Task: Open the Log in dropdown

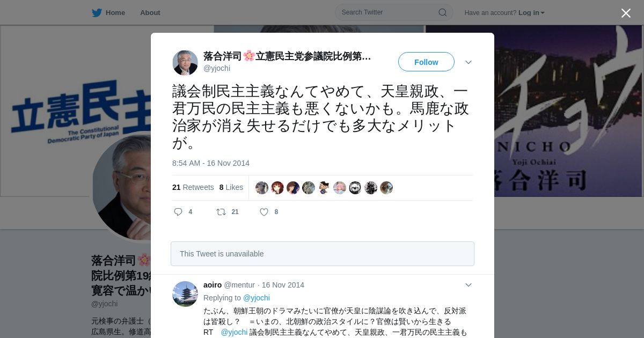Action: click(531, 13)
